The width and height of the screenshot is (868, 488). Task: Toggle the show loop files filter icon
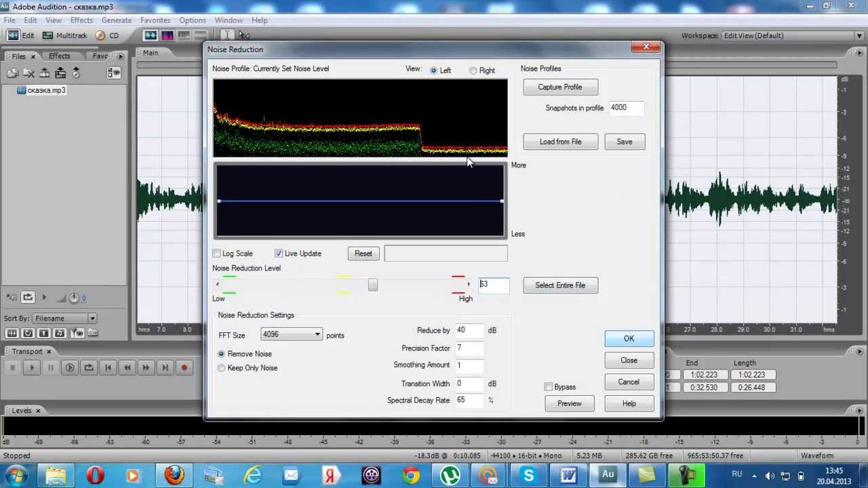click(28, 333)
